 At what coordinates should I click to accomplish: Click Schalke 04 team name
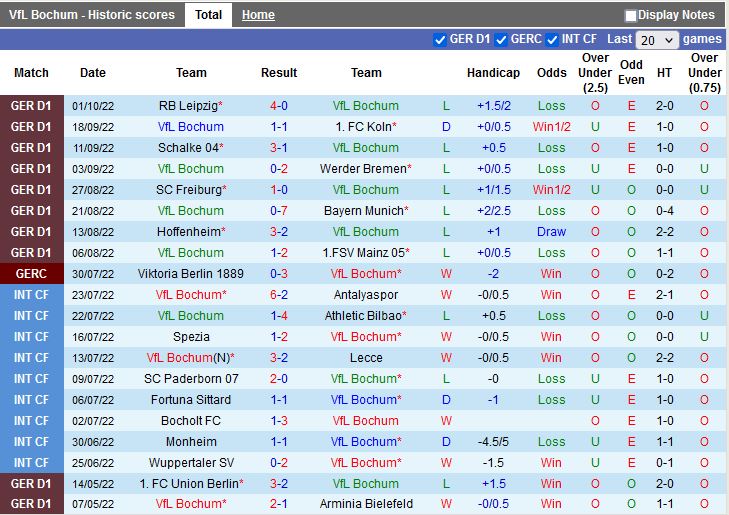pyautogui.click(x=188, y=148)
